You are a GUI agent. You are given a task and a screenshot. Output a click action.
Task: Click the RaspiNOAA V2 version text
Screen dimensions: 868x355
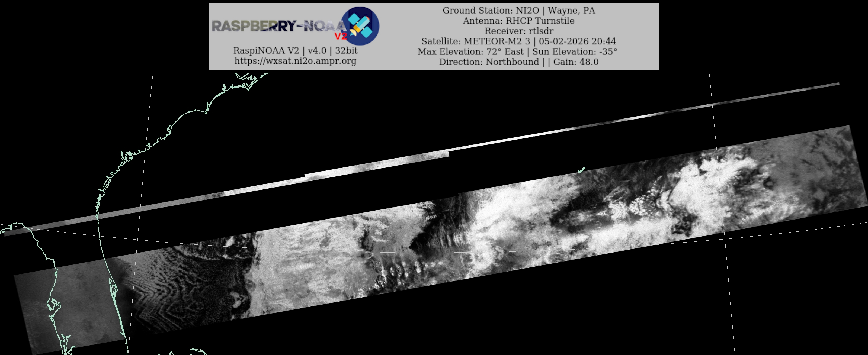tap(295, 50)
